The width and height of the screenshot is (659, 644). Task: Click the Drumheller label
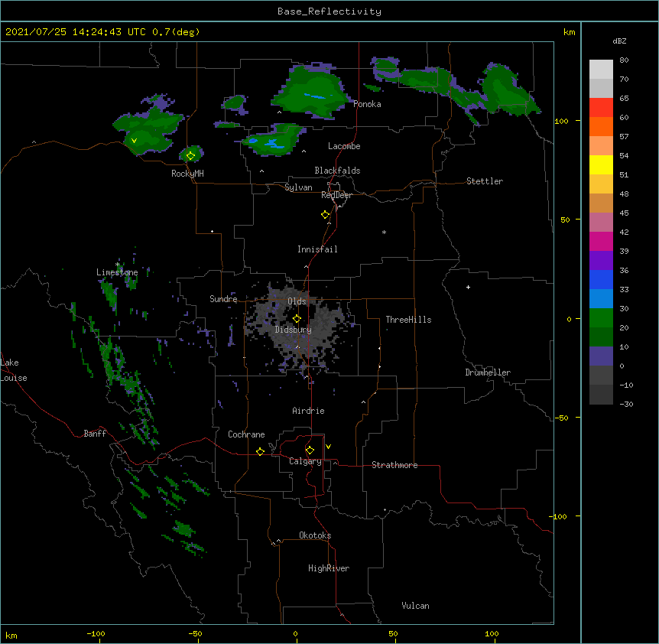488,372
